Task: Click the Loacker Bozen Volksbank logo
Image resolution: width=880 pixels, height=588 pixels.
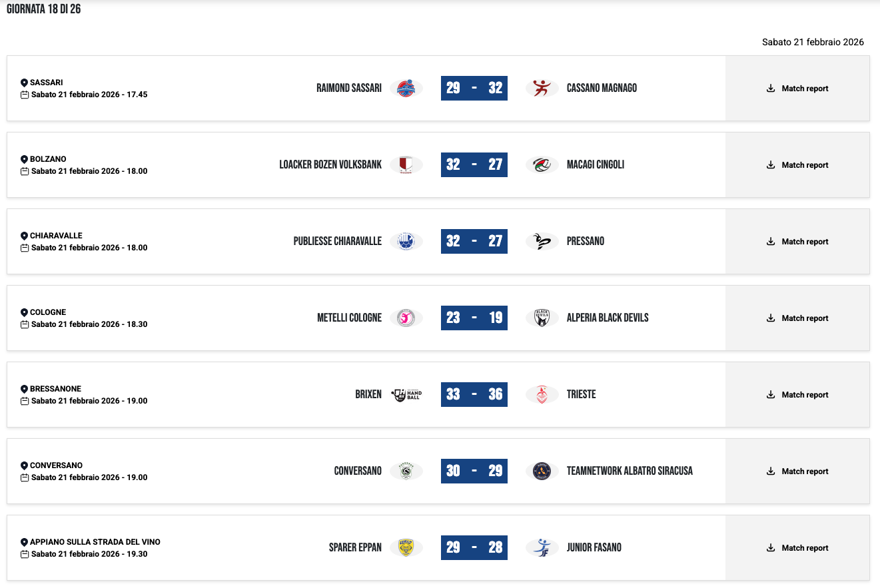Action: pos(406,164)
